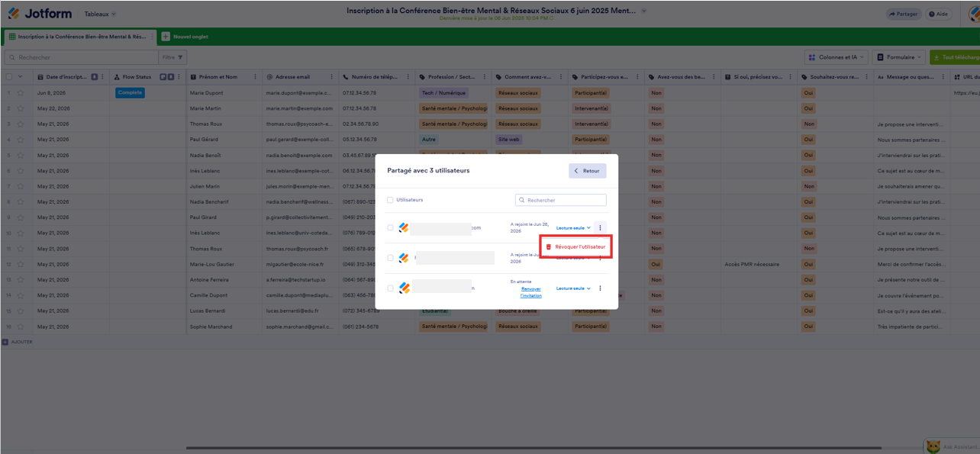Star the Marie Martin row
This screenshot has width=980, height=454.
point(21,108)
